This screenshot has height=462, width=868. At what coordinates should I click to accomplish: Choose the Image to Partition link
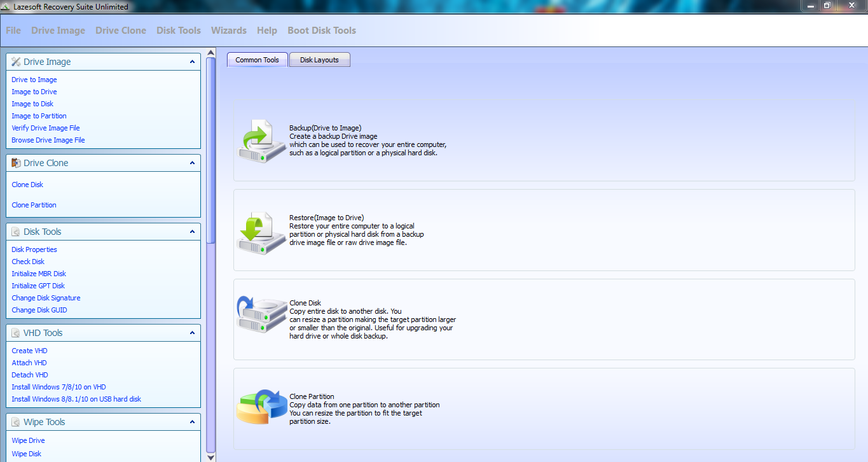point(39,116)
